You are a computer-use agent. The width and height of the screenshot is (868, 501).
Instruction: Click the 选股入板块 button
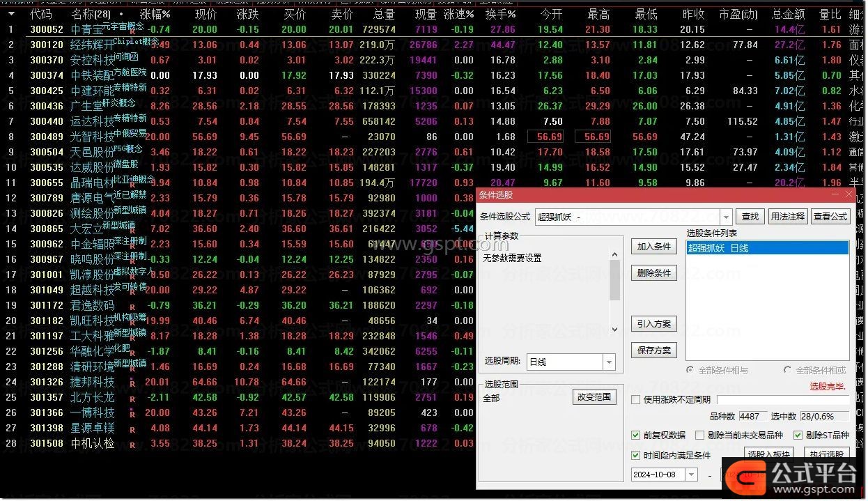point(769,454)
